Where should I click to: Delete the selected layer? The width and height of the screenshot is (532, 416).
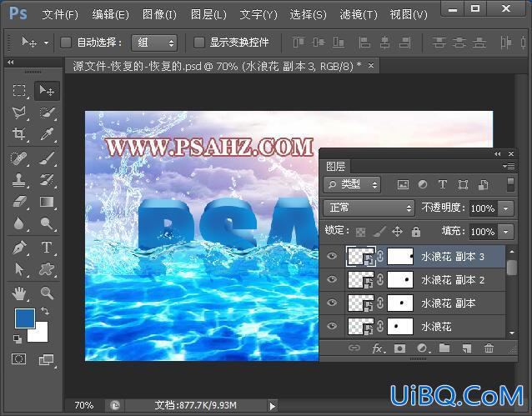[489, 348]
